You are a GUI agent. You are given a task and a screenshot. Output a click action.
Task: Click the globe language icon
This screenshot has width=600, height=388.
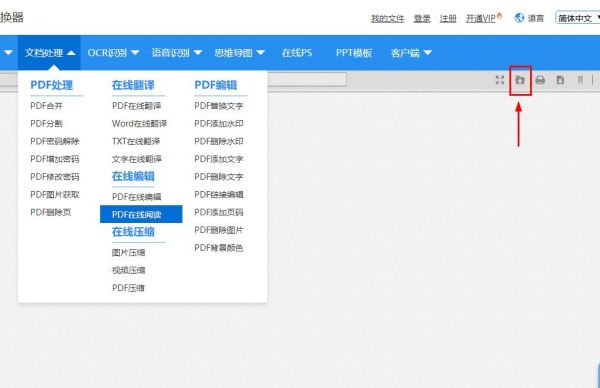[519, 18]
